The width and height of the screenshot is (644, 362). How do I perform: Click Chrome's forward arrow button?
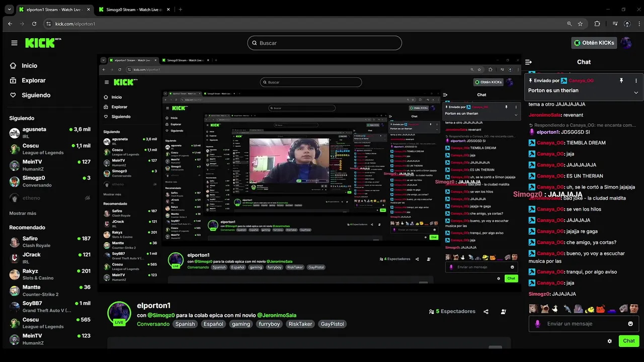[x=22, y=24]
